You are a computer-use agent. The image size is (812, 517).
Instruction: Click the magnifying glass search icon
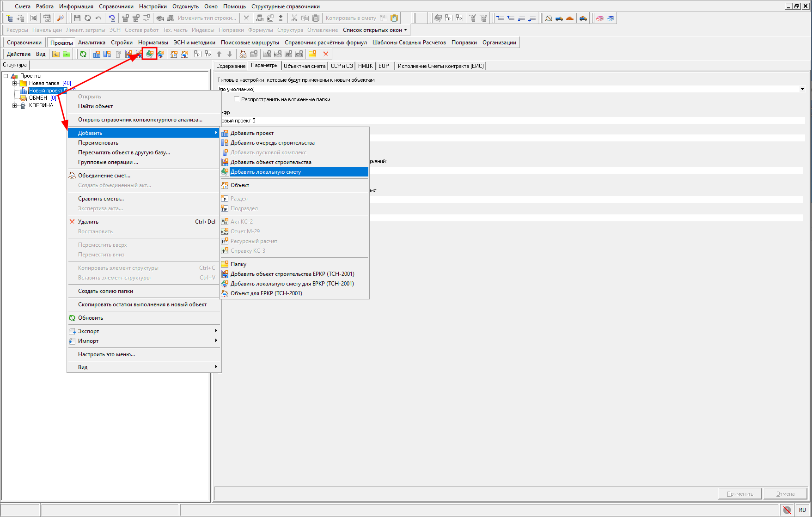[x=60, y=18]
